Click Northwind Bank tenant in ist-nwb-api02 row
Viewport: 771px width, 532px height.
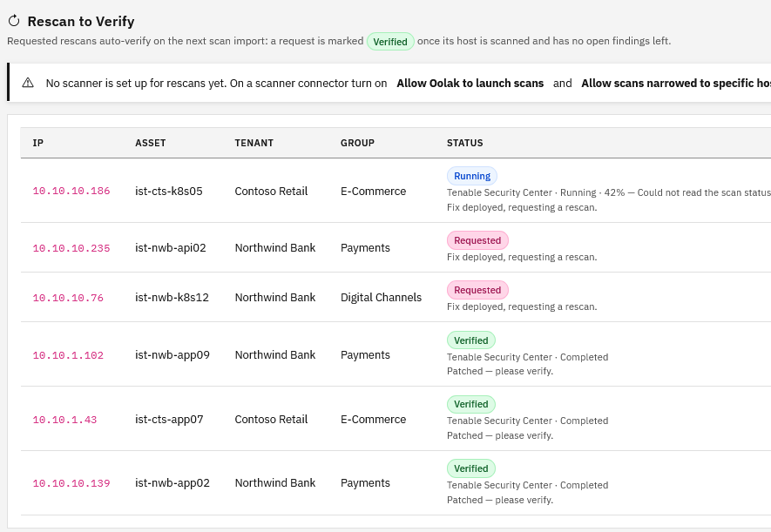pos(275,247)
